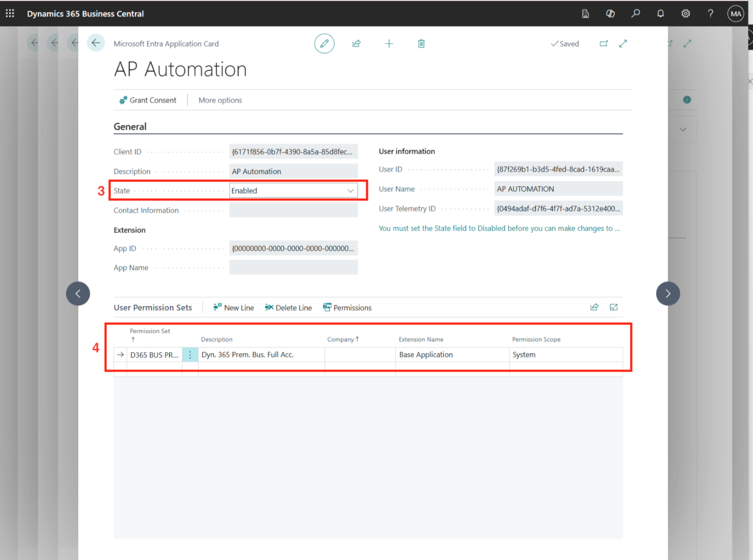The height and width of the screenshot is (560, 753).
Task: Click User Permission Sets heading
Action: coord(153,307)
